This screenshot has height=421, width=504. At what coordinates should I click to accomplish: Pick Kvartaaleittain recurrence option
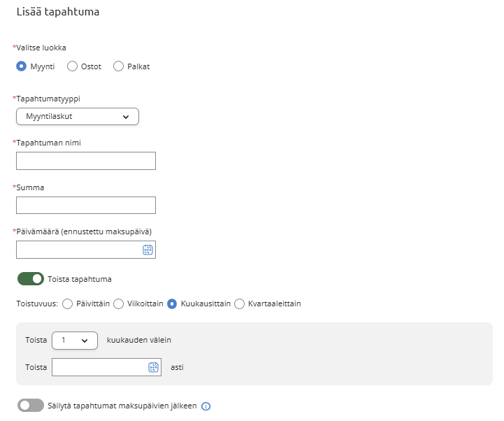click(x=239, y=304)
